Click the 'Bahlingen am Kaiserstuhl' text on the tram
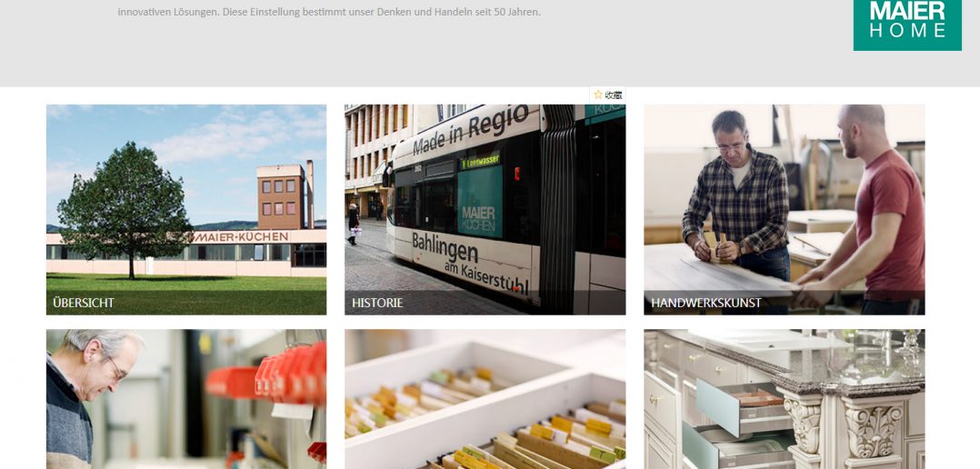This screenshot has height=469, width=980. click(x=470, y=263)
